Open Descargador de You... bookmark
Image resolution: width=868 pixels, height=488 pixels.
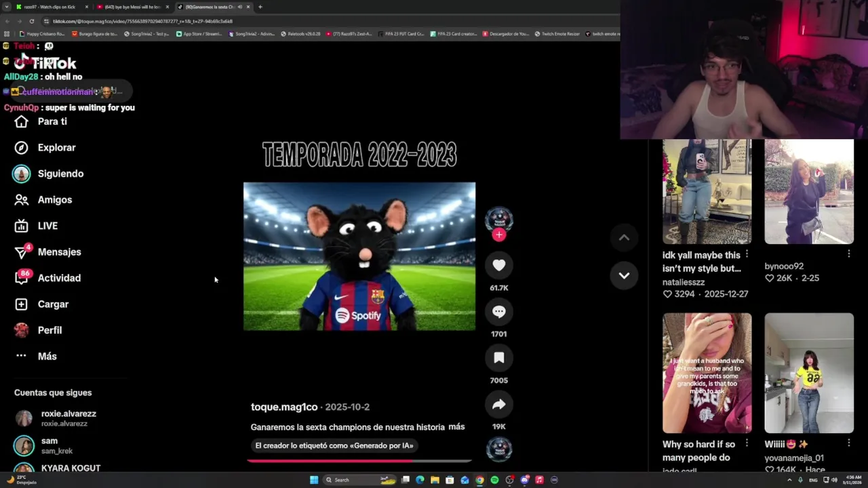click(x=506, y=34)
